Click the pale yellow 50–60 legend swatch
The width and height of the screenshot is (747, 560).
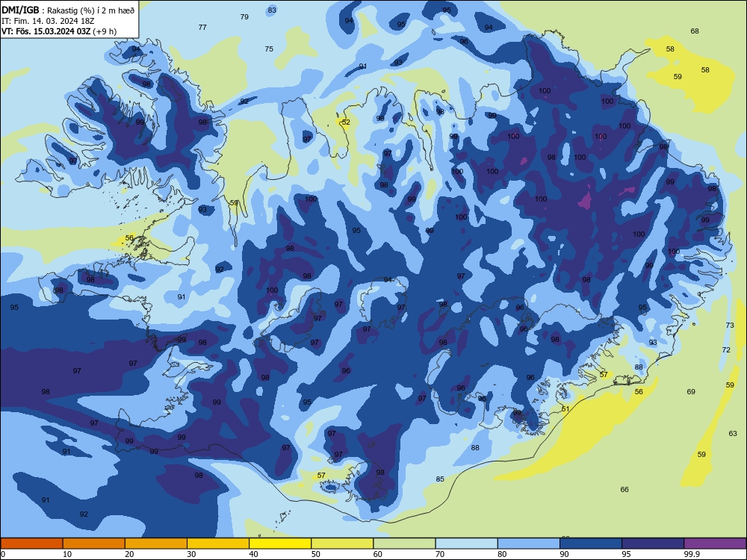click(342, 544)
